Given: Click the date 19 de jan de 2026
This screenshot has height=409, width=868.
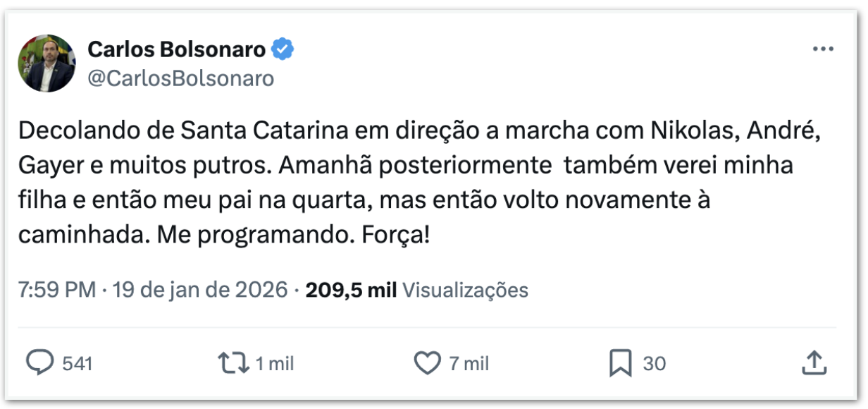Looking at the screenshot, I should pos(199,290).
